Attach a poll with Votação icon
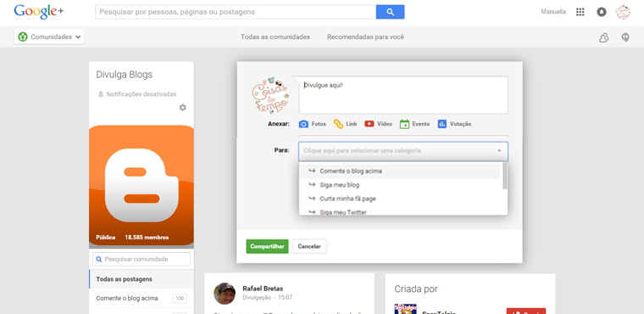The height and width of the screenshot is (314, 644). click(x=442, y=124)
